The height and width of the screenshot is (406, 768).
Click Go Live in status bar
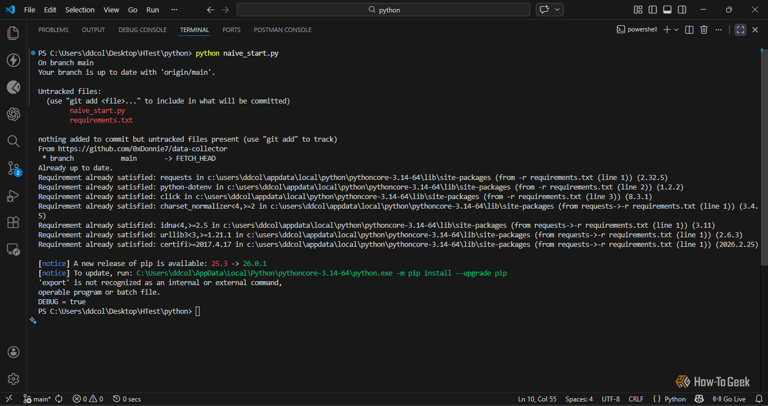tap(729, 399)
